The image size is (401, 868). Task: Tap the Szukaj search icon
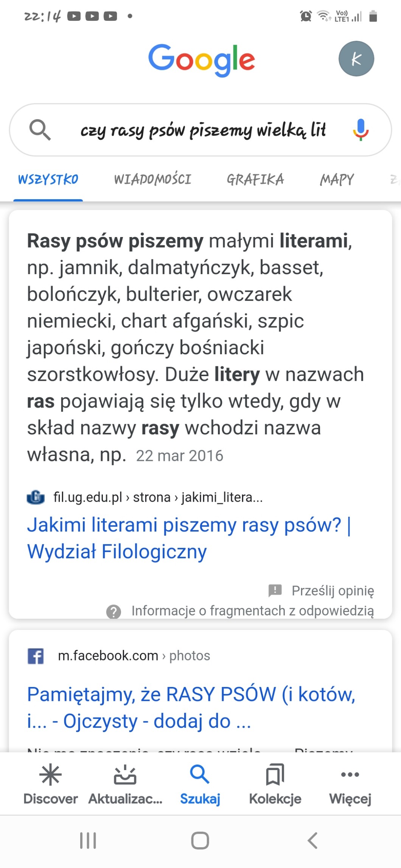[200, 775]
